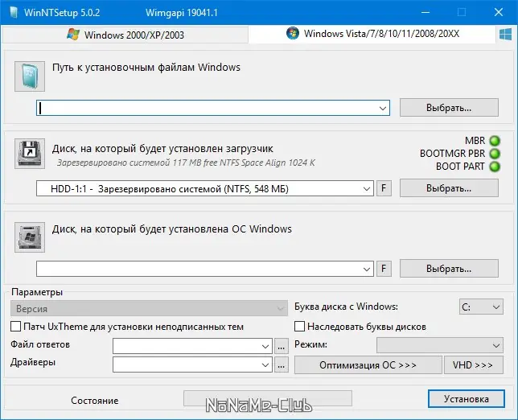Open Оптимизация ОС >>> options
The width and height of the screenshot is (518, 420).
(x=368, y=364)
